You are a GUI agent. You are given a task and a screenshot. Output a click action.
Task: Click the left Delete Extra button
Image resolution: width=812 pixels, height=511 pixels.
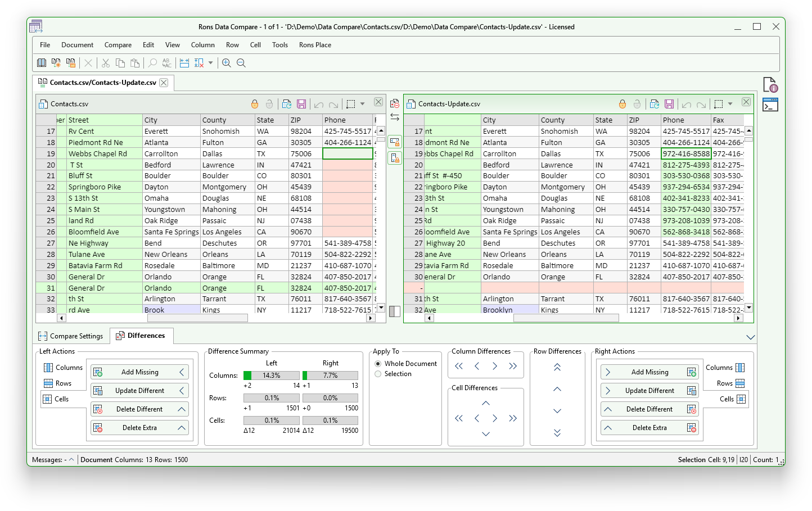click(x=140, y=428)
